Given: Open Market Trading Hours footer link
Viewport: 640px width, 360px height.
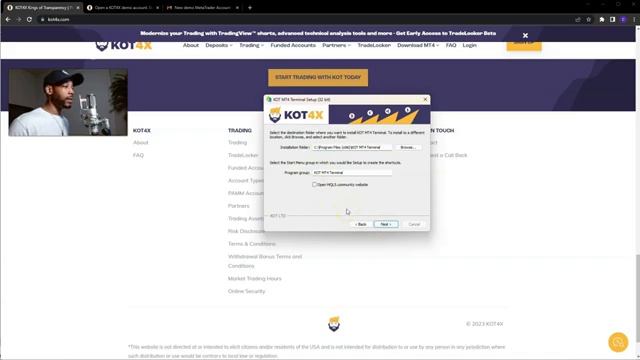Looking at the screenshot, I should [255, 278].
